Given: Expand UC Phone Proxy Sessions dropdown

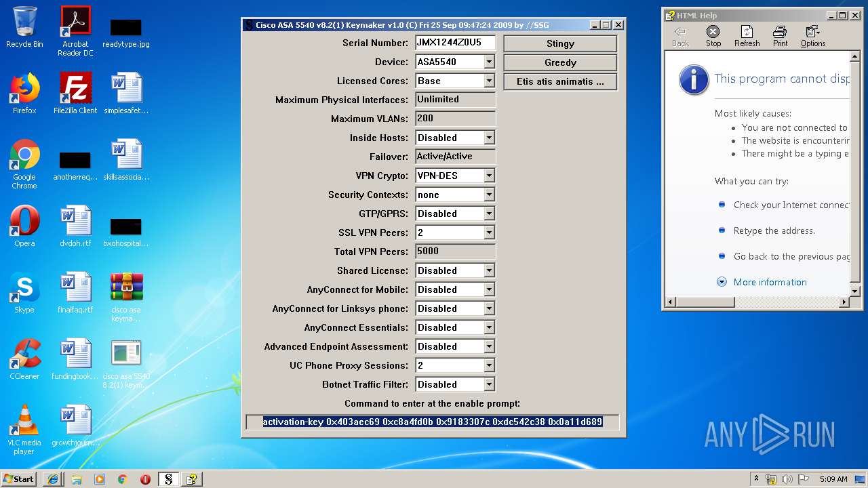Looking at the screenshot, I should (x=489, y=365).
